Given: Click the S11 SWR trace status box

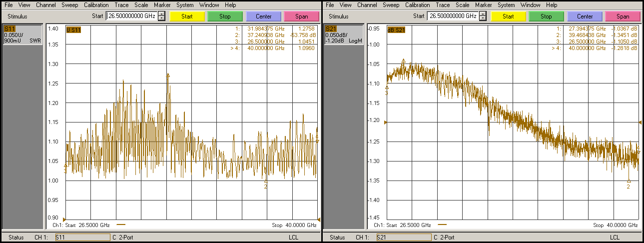Looking at the screenshot, I should coord(22,34).
